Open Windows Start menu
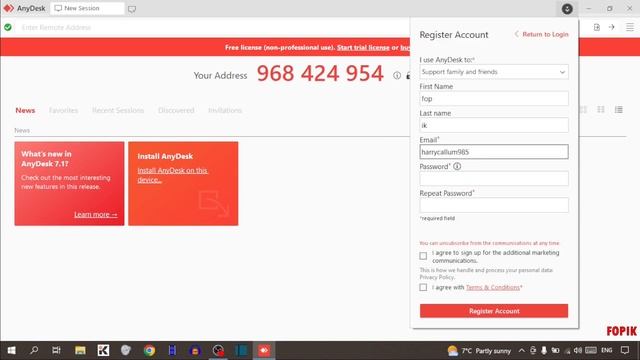This screenshot has width=640, height=360. 11,350
